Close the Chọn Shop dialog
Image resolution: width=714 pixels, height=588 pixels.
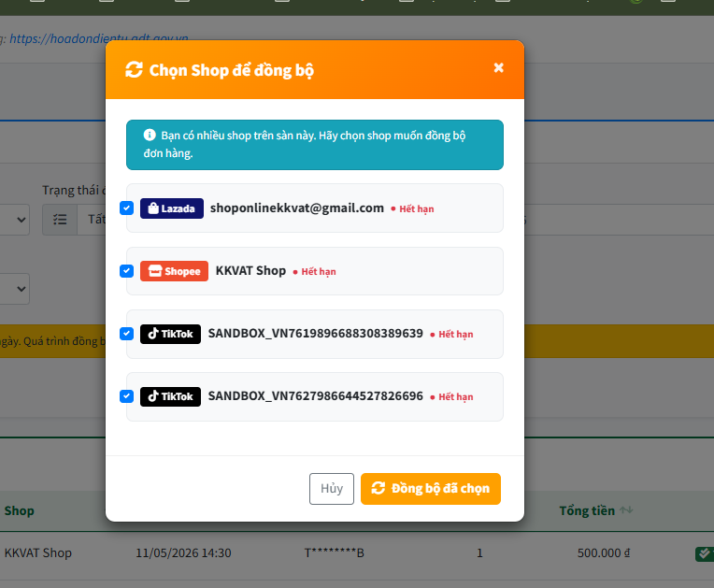pos(499,68)
